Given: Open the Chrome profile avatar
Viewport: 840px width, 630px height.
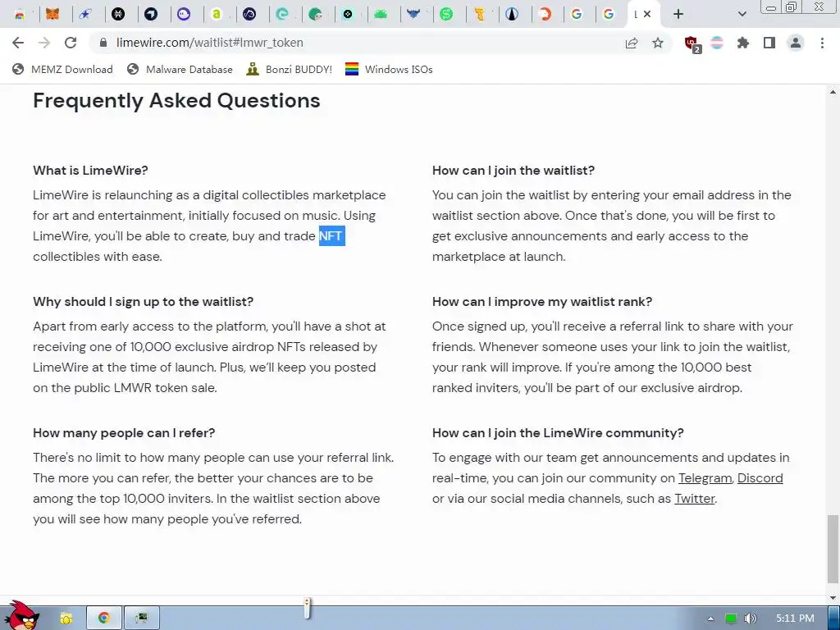Looking at the screenshot, I should (x=796, y=43).
